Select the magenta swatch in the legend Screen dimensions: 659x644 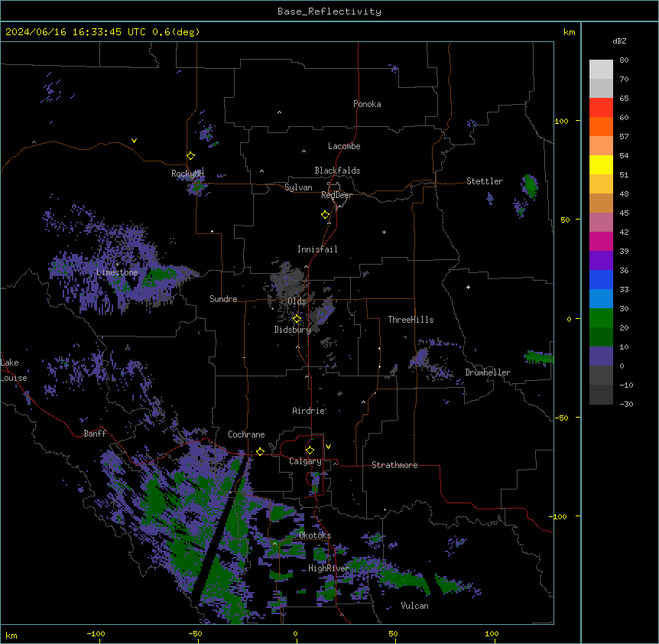601,242
